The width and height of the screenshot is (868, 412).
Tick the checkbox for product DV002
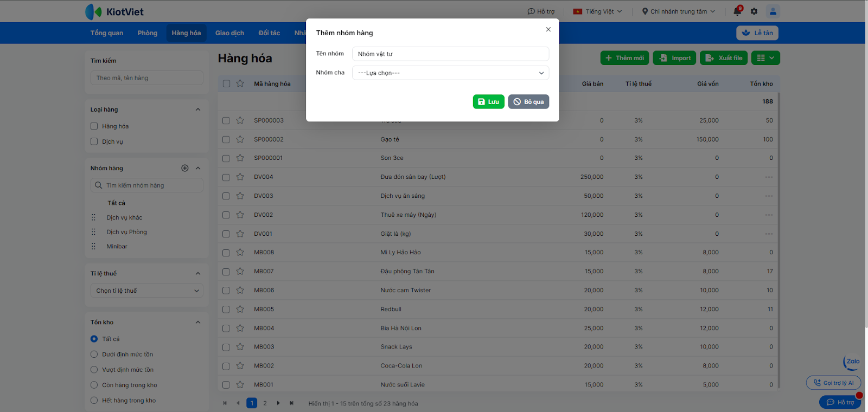click(x=226, y=215)
